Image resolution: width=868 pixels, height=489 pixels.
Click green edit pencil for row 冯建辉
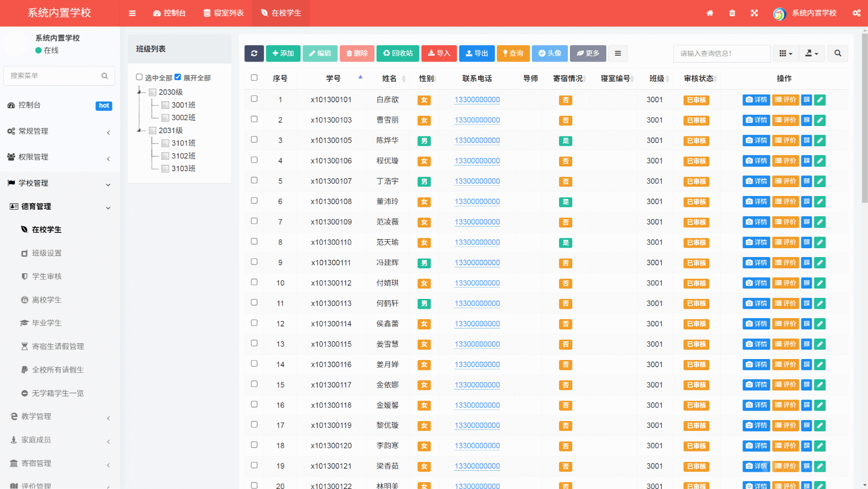[820, 262]
